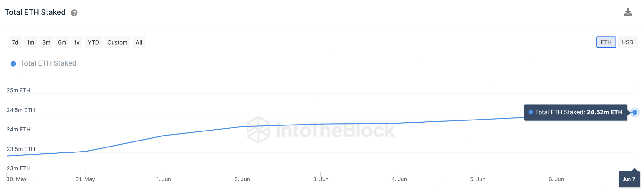Set range to 1y

tap(77, 42)
